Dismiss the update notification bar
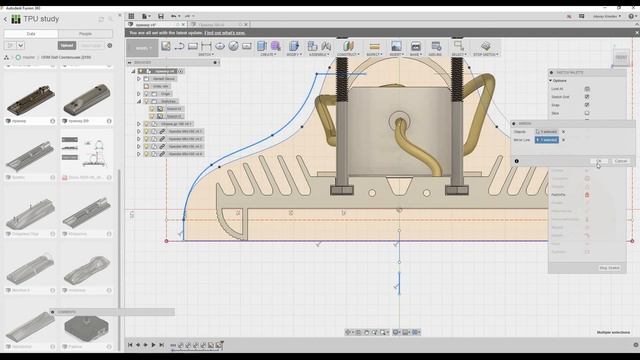The width and height of the screenshot is (640, 360). pos(637,33)
